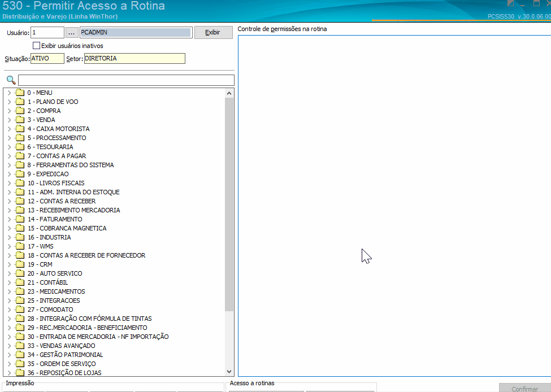Enable the Exibir usuários inativos checkbox
Image resolution: width=551 pixels, height=392 pixels.
(36, 46)
